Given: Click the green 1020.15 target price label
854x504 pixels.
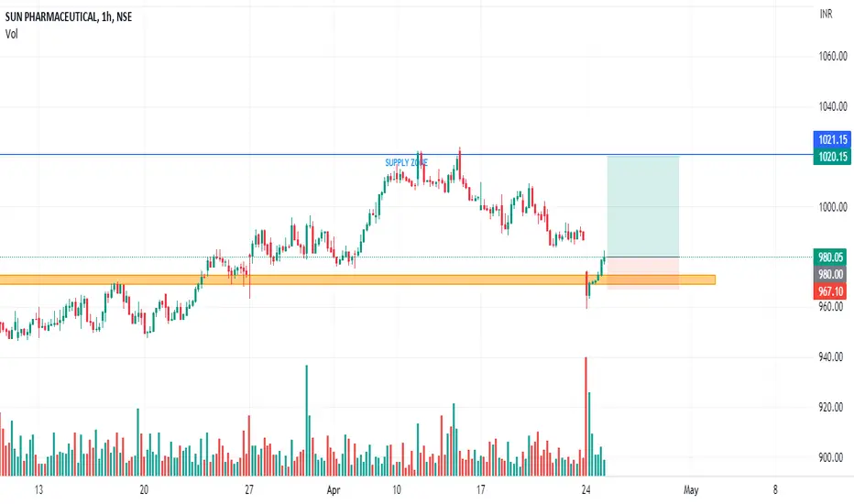Looking at the screenshot, I should 832,158.
